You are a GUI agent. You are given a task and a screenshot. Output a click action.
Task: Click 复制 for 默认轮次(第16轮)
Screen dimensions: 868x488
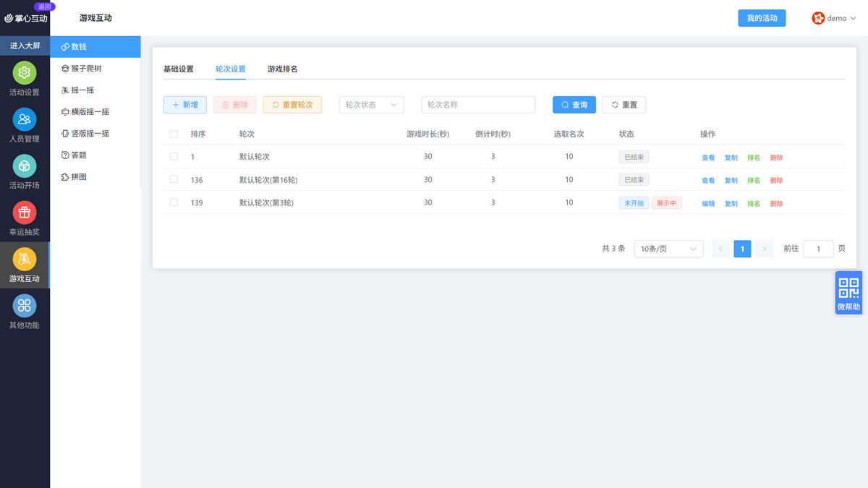coord(731,181)
